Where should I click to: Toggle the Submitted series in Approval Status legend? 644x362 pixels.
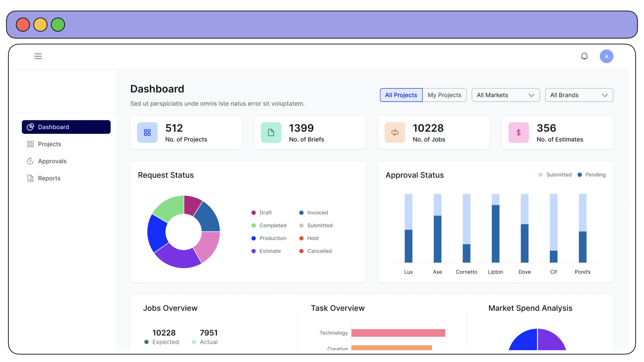tap(555, 175)
